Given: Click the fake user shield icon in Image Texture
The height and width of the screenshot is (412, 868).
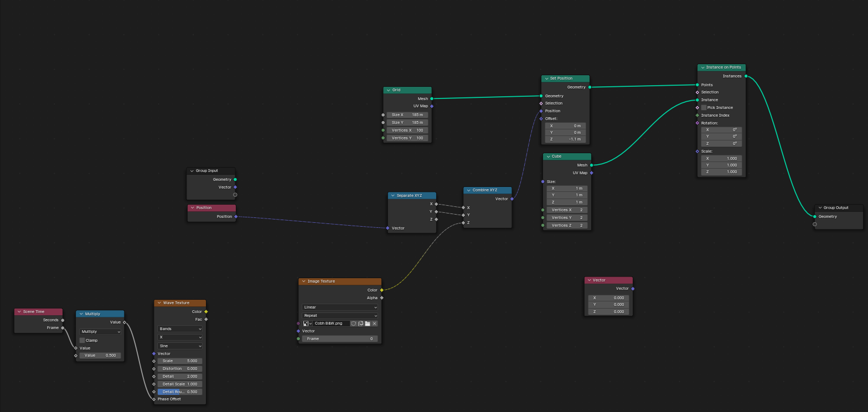Looking at the screenshot, I should click(353, 324).
